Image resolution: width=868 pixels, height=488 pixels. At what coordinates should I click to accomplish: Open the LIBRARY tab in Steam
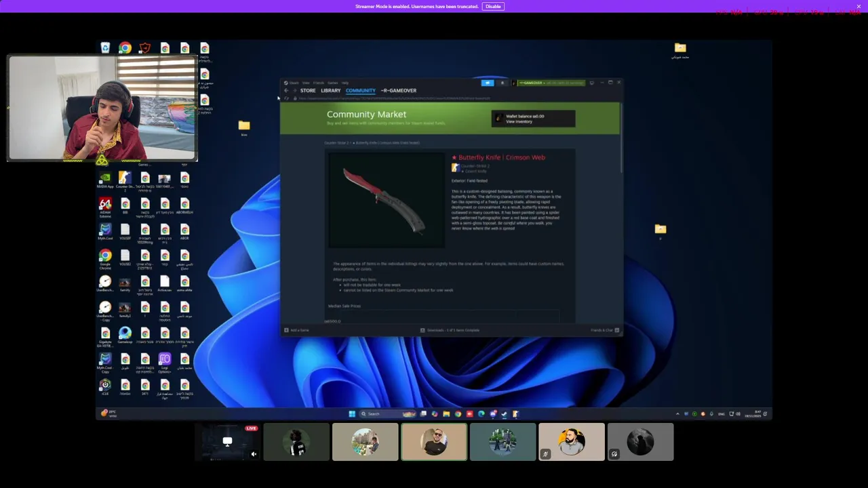pyautogui.click(x=331, y=90)
